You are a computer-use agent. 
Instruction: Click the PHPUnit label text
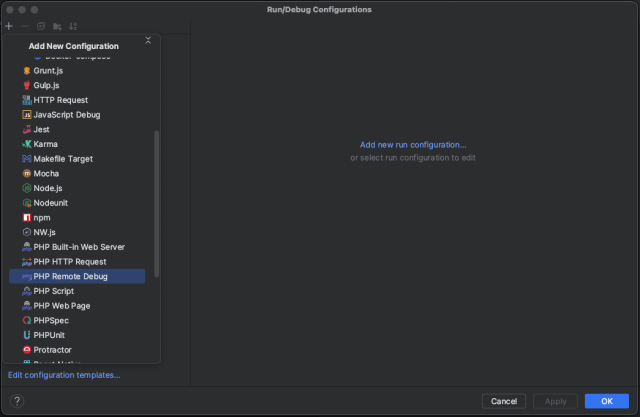tap(49, 335)
